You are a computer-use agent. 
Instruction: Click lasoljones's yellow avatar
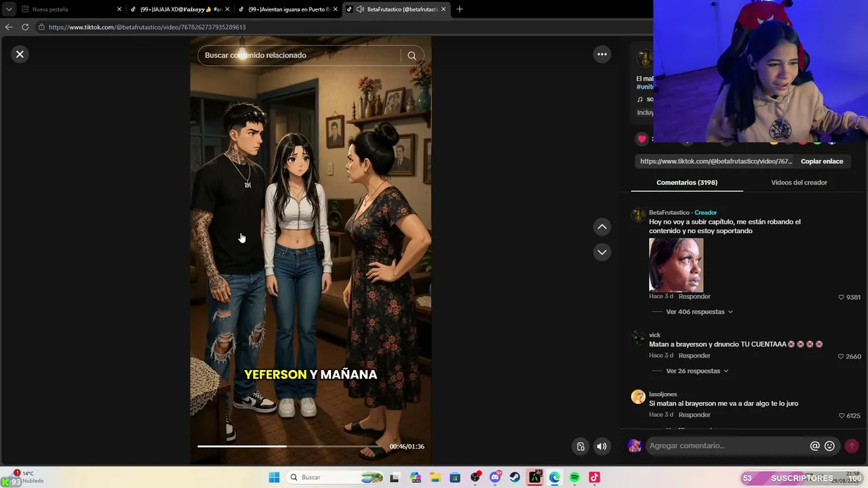click(x=638, y=397)
